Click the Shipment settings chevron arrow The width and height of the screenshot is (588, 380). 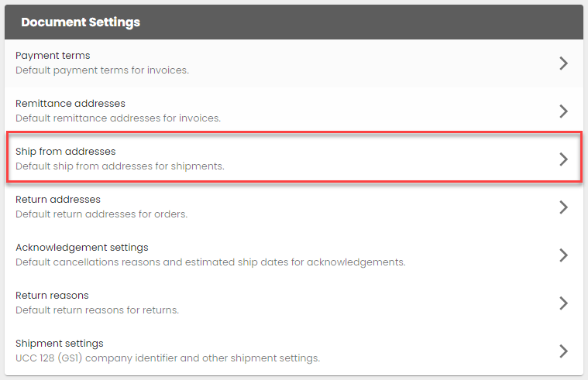[x=564, y=351]
